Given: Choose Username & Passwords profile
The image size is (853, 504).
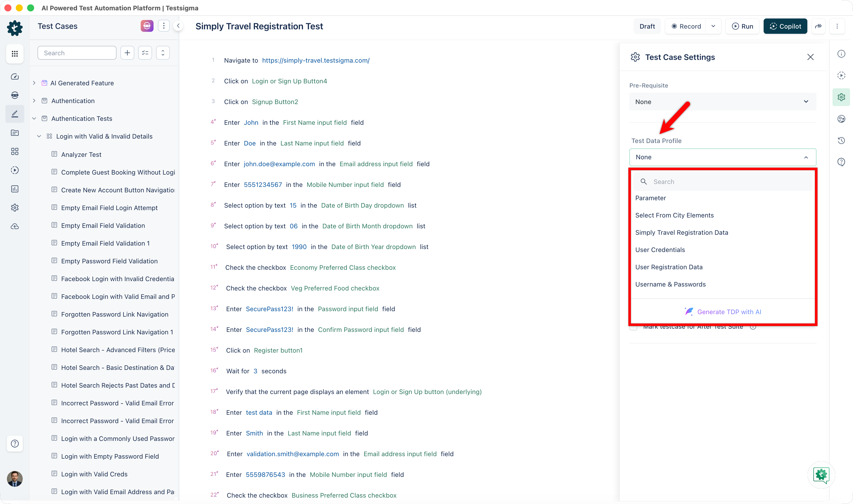Looking at the screenshot, I should (x=670, y=285).
